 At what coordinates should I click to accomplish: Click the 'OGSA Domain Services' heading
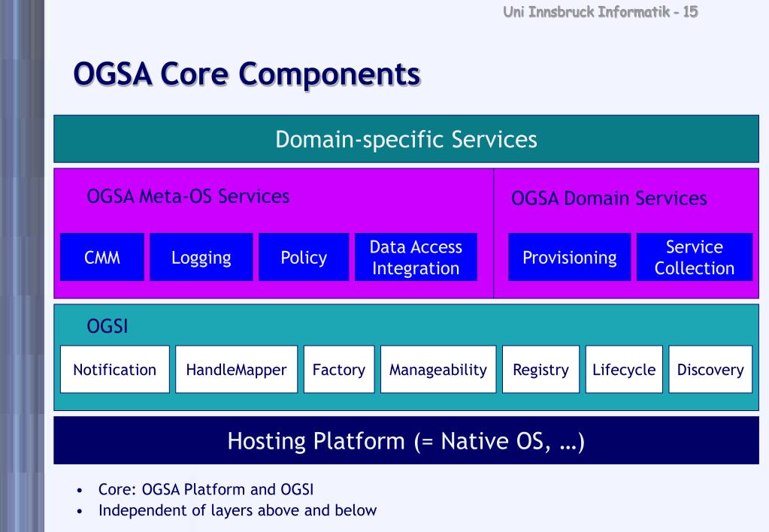[x=609, y=198]
